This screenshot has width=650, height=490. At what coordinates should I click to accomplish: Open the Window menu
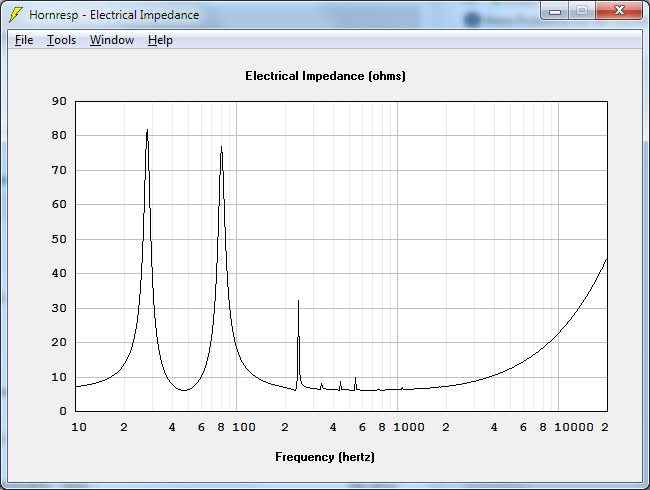(x=112, y=40)
